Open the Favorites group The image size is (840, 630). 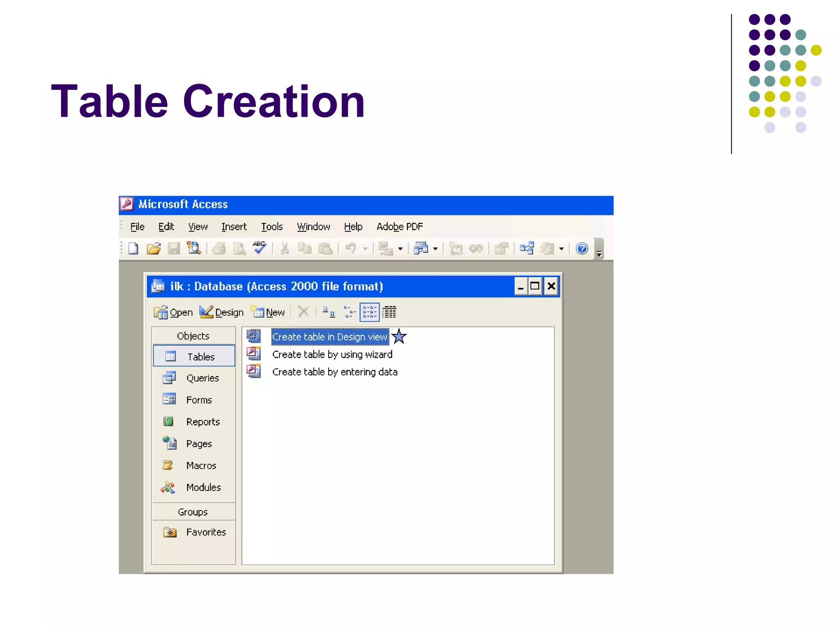pyautogui.click(x=205, y=532)
